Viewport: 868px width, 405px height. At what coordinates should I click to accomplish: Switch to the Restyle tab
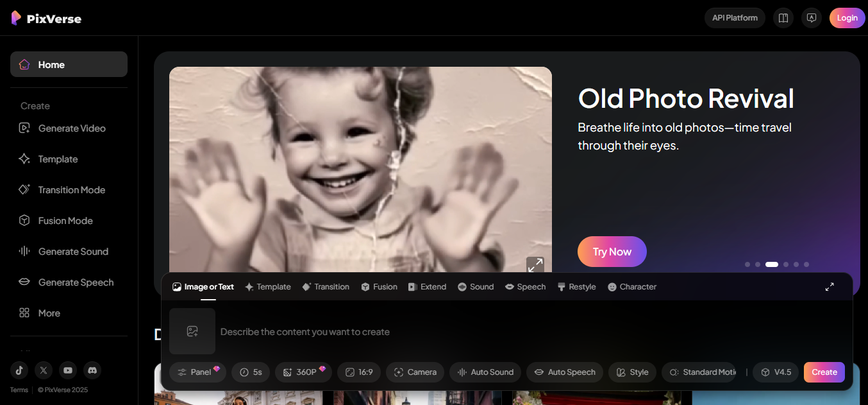click(576, 287)
